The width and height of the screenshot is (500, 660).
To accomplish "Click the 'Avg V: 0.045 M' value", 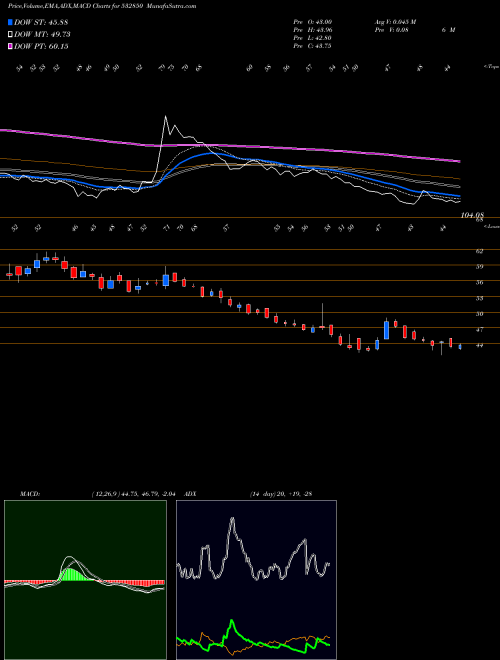I will [x=394, y=22].
